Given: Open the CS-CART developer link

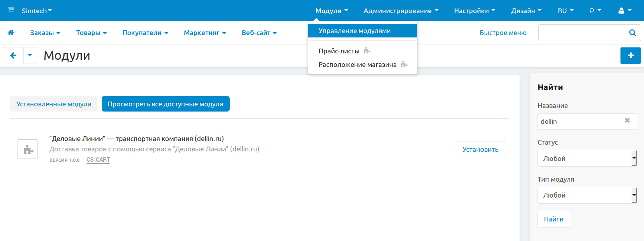Looking at the screenshot, I should [x=98, y=160].
